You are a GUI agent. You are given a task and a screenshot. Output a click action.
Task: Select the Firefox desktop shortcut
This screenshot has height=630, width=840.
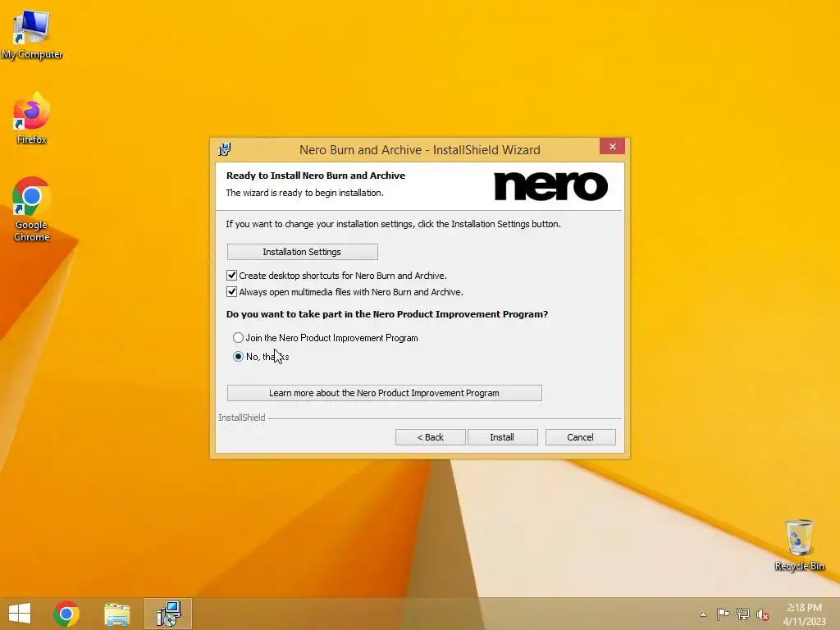[32, 118]
